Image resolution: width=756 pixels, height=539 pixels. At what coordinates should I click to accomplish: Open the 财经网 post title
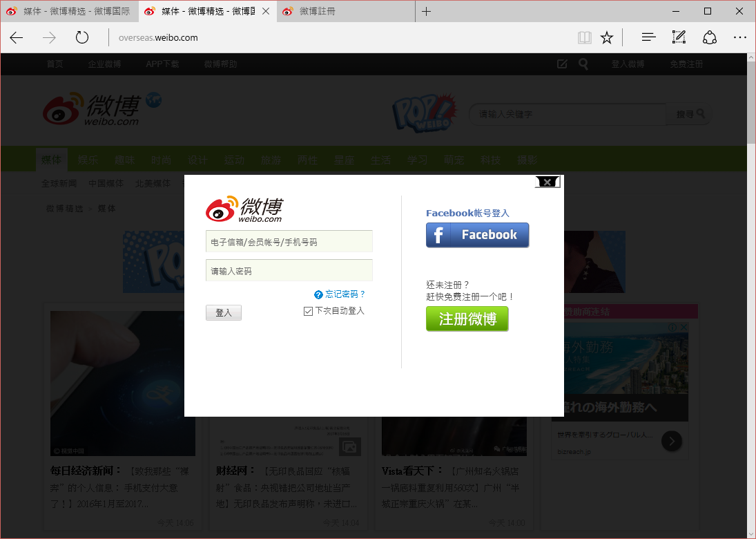[x=235, y=471]
